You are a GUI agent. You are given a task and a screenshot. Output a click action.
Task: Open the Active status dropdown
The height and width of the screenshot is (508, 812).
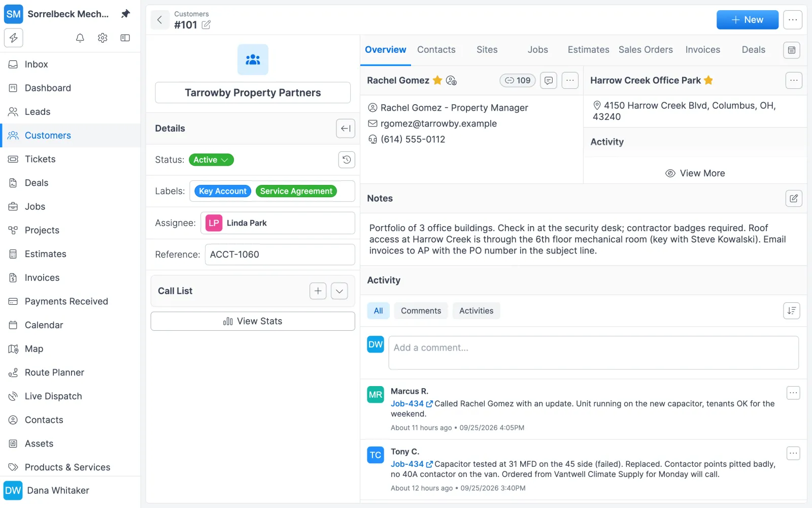click(x=211, y=160)
